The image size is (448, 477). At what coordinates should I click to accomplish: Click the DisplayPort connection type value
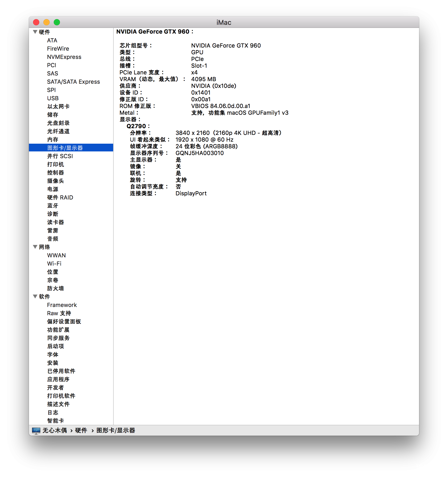coord(191,193)
